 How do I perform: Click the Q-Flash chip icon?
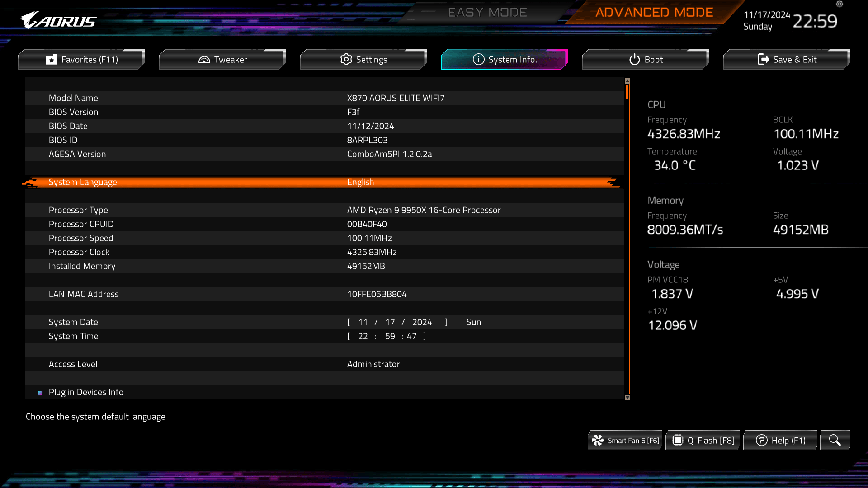coord(678,440)
